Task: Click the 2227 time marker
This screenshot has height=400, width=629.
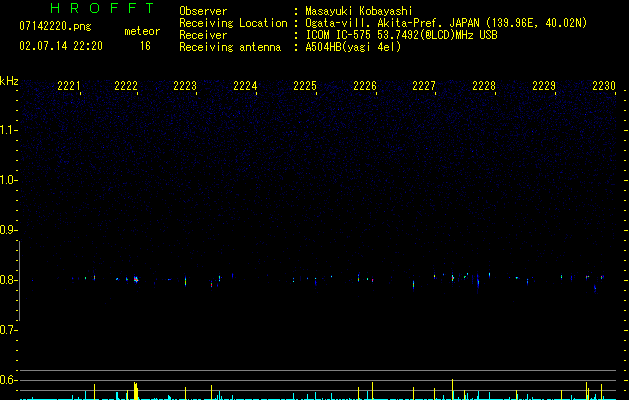Action: pos(424,86)
